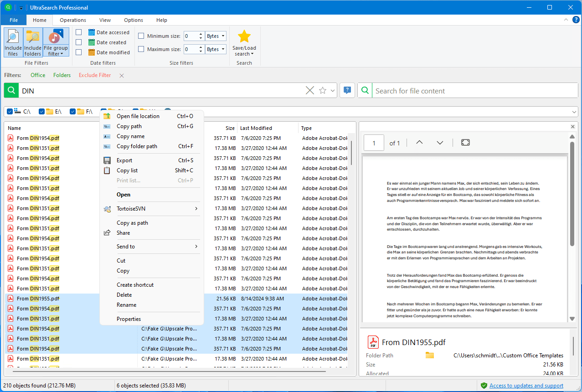
Task: Click the blue search help icon
Action: pyautogui.click(x=347, y=90)
